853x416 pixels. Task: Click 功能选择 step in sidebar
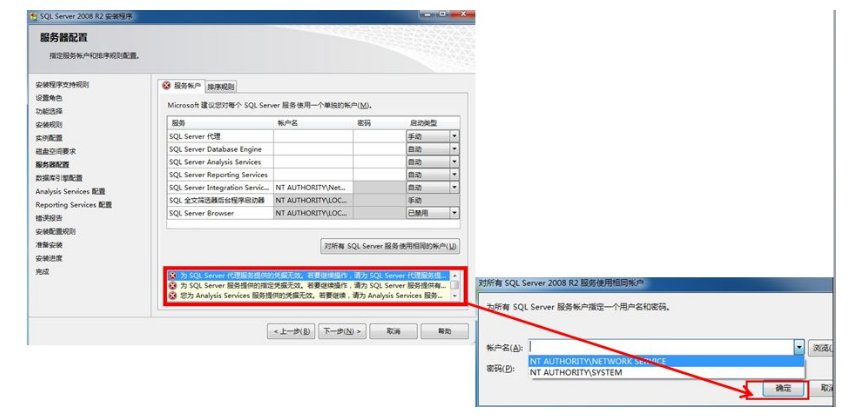tap(49, 111)
